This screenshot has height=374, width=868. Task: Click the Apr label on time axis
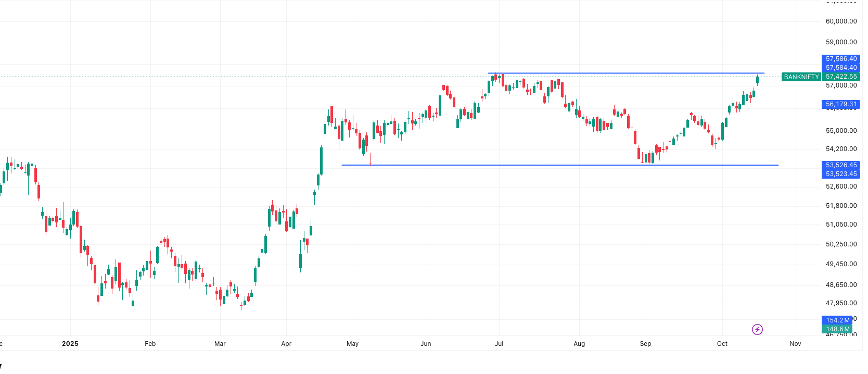click(x=286, y=344)
